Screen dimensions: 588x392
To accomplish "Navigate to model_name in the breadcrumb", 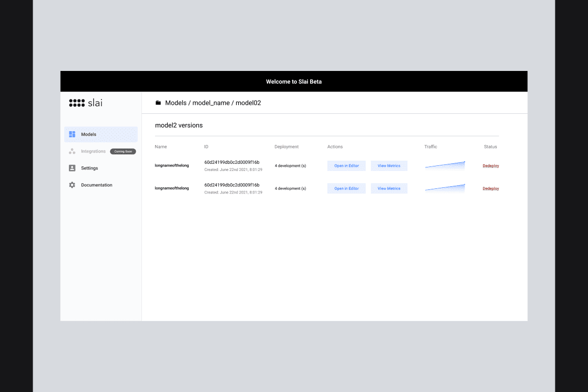I will (x=211, y=103).
